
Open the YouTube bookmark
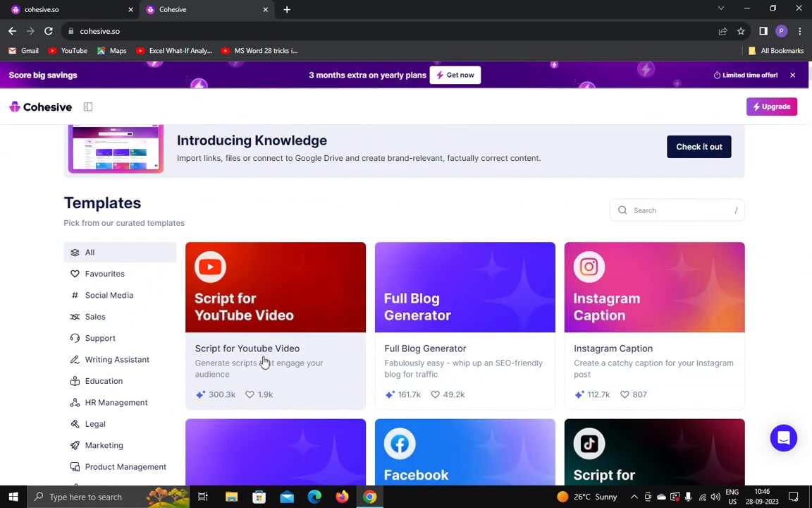(68, 51)
